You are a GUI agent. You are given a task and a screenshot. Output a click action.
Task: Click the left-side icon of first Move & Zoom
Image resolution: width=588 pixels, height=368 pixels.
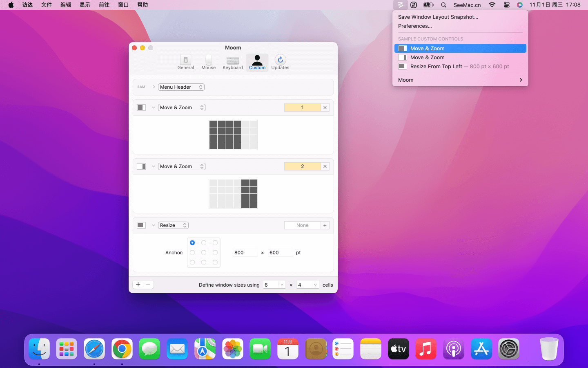141,108
